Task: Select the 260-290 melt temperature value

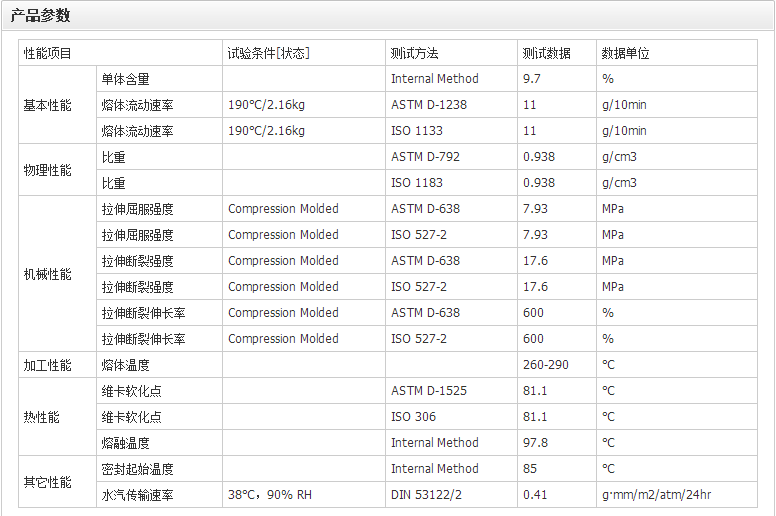Action: point(545,365)
